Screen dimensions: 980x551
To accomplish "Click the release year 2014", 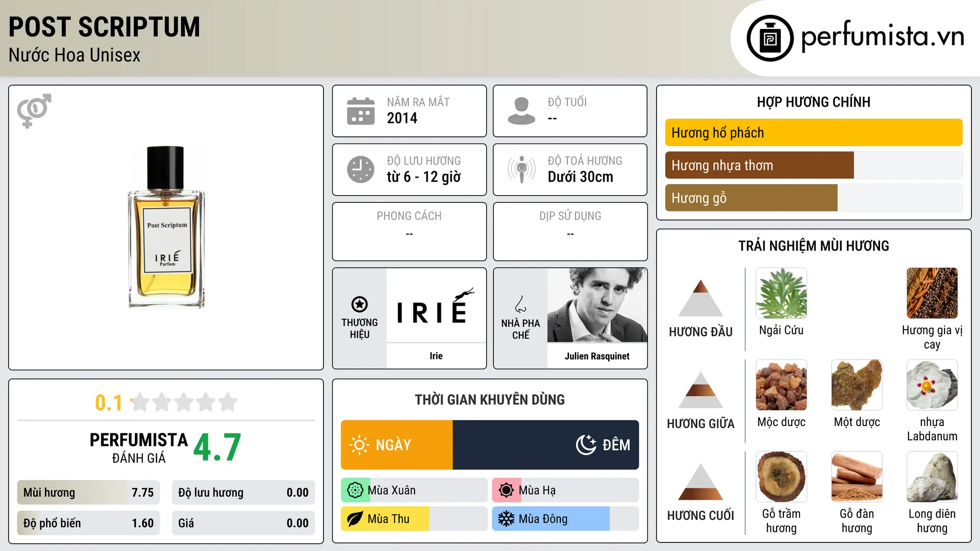I will coord(402,118).
